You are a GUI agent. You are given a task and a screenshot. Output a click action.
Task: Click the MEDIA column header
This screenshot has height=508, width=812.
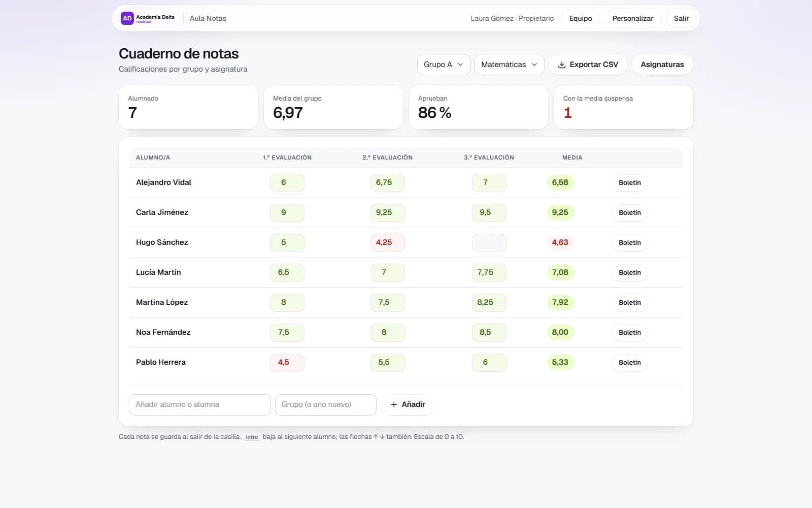click(572, 157)
